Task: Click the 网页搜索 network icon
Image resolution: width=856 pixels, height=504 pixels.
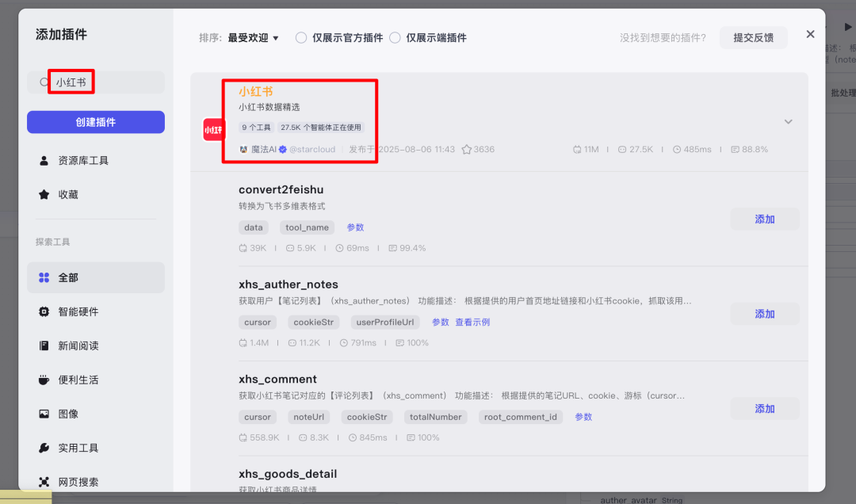Action: (x=44, y=482)
